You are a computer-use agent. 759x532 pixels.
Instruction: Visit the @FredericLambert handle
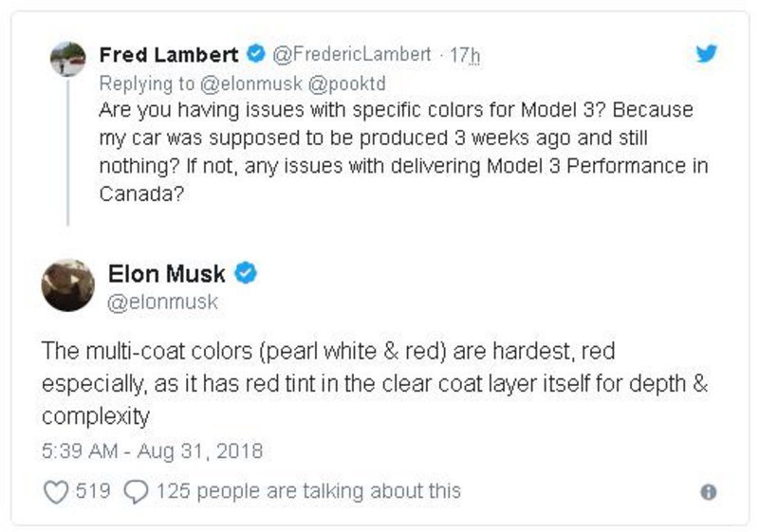click(x=351, y=55)
